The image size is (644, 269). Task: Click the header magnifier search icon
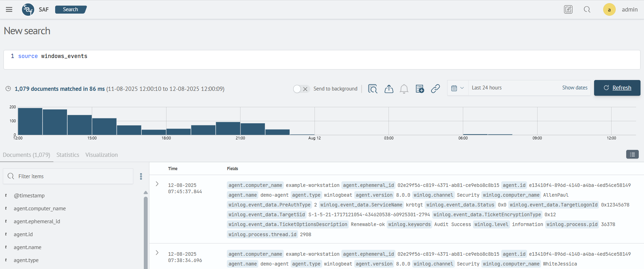[587, 9]
